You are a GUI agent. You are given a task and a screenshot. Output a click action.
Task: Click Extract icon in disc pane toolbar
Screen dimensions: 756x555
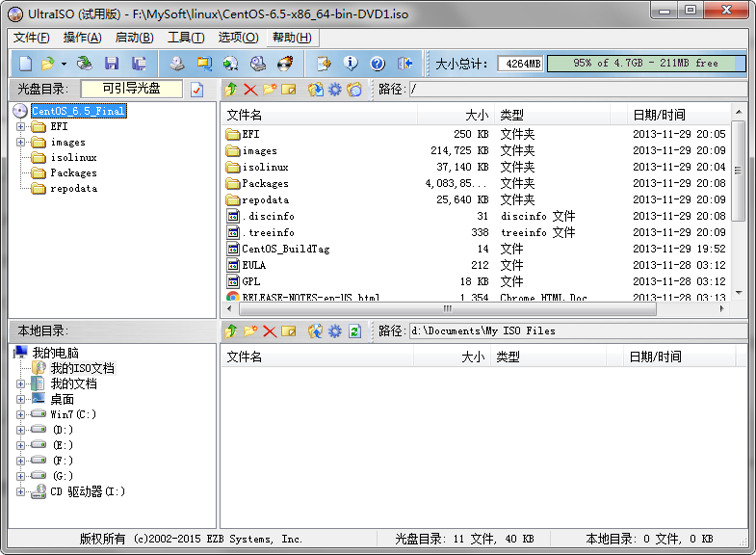click(316, 90)
